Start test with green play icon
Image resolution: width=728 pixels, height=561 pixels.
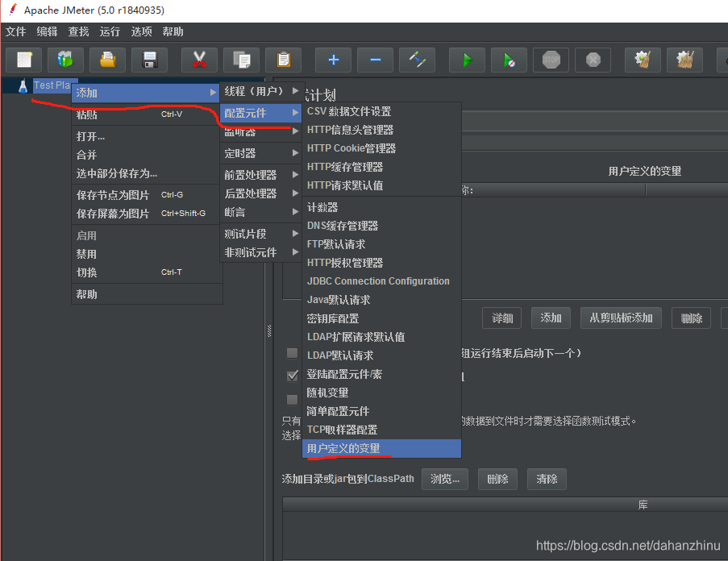[x=467, y=60]
